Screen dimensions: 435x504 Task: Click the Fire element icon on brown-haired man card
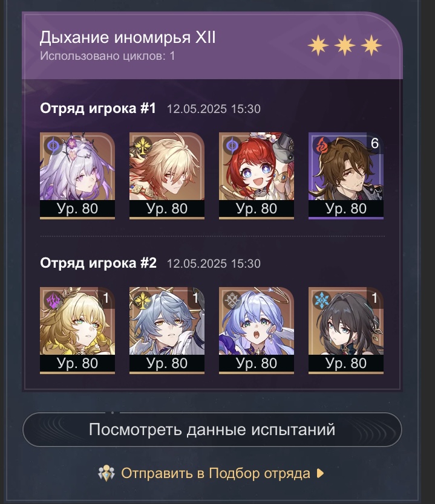click(x=321, y=146)
